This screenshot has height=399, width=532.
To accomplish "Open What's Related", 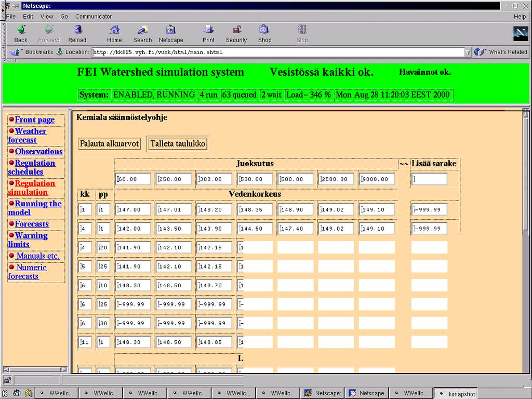I will coord(501,52).
